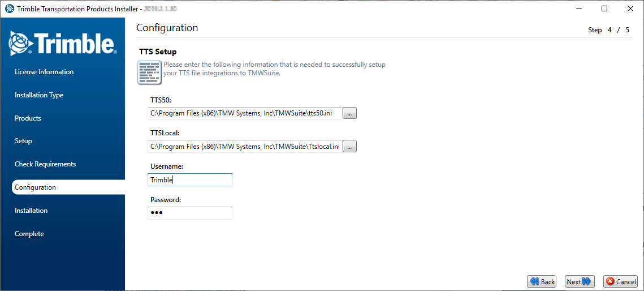The width and height of the screenshot is (644, 291).
Task: Click the Trimble globe logo icon
Action: (x=21, y=43)
